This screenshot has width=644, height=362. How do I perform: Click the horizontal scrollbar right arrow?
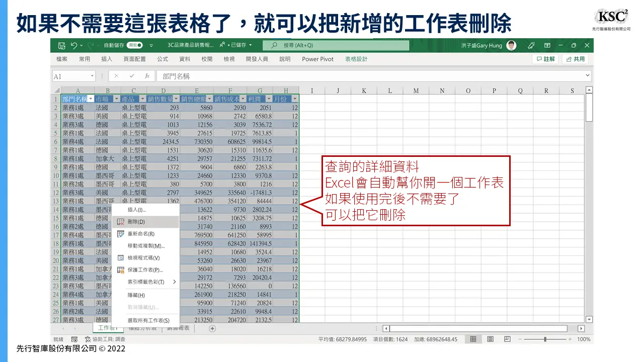(581, 329)
